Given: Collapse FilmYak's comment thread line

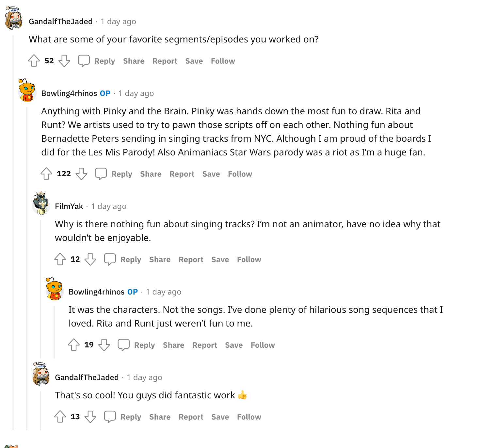Looking at the screenshot, I should 40,287.
